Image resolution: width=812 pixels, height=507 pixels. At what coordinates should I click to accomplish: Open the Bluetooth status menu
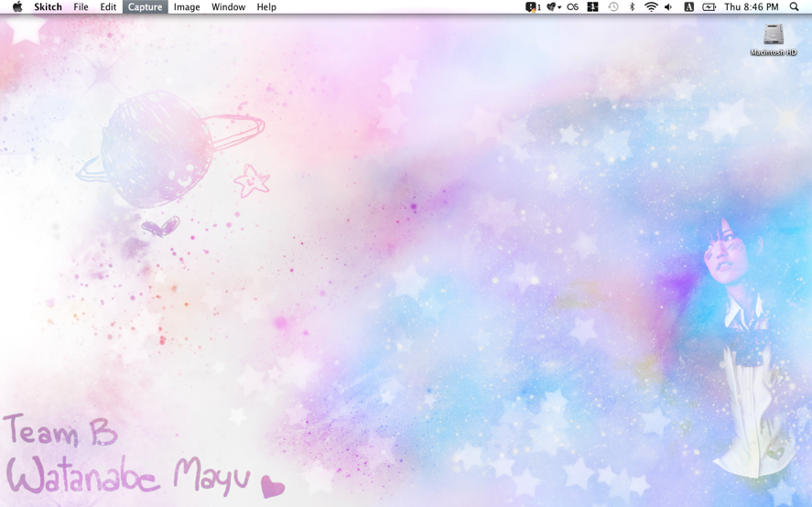click(632, 6)
